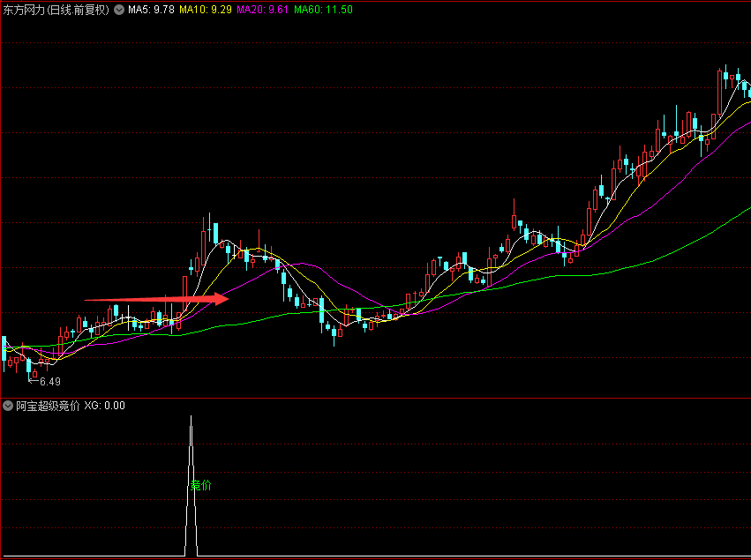Click the MA60: 11.50 label
Screen dimensions: 751x560
click(323, 10)
